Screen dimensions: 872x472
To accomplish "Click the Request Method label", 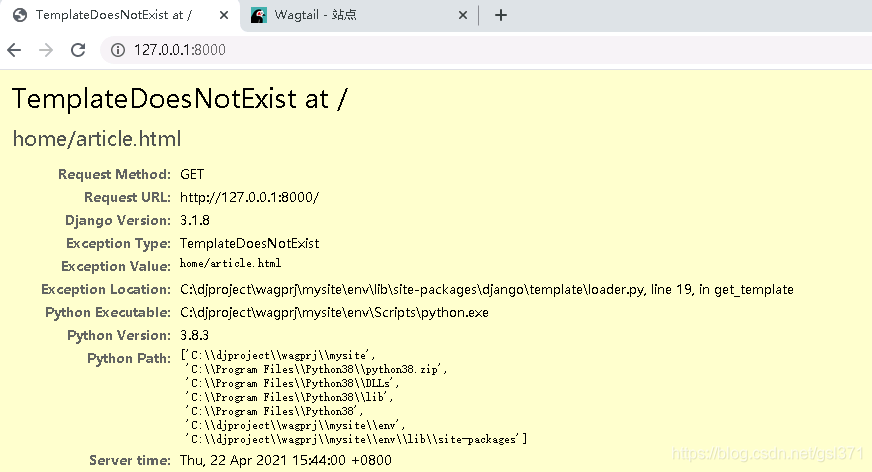I will [x=114, y=174].
